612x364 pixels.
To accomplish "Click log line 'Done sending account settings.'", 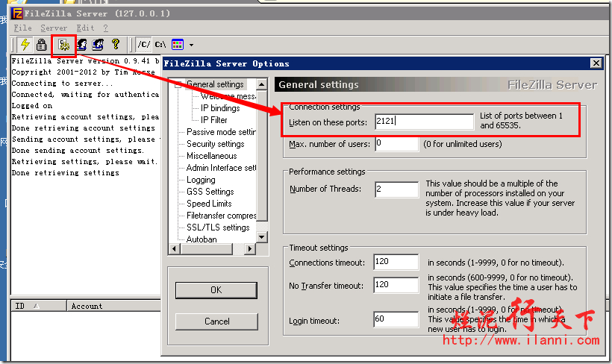I will 78,151.
